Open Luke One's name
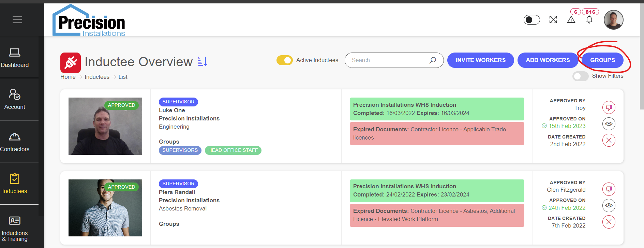The image size is (644, 248). [172, 110]
